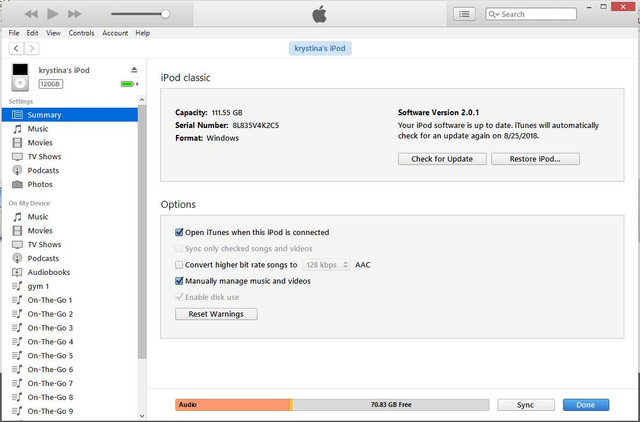Enable Convert higher bit rate songs checkbox
The height and width of the screenshot is (422, 640).
tap(179, 265)
